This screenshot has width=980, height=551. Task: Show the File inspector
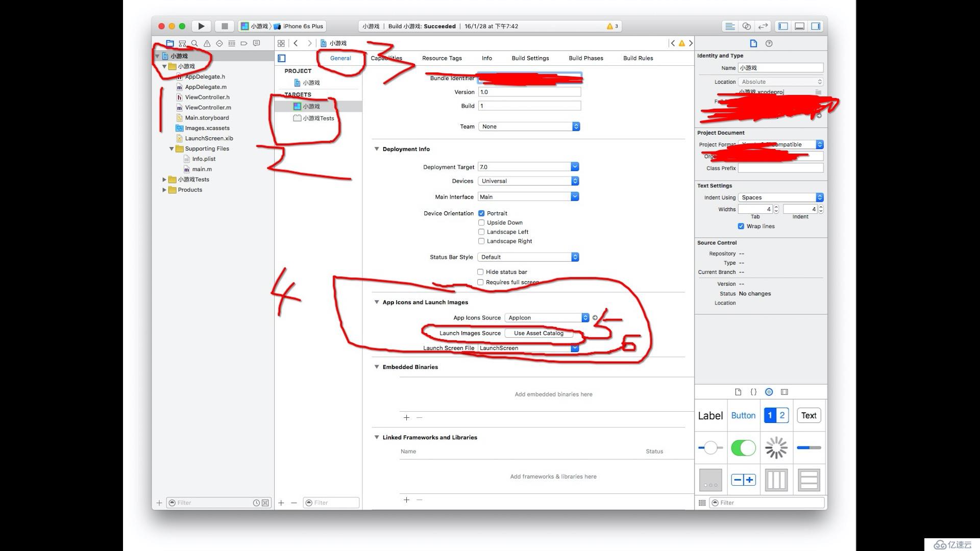pyautogui.click(x=753, y=43)
